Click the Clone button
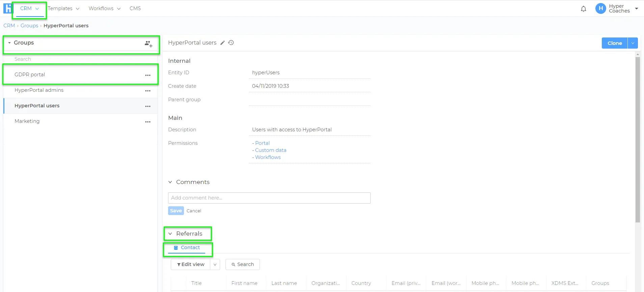 [615, 43]
